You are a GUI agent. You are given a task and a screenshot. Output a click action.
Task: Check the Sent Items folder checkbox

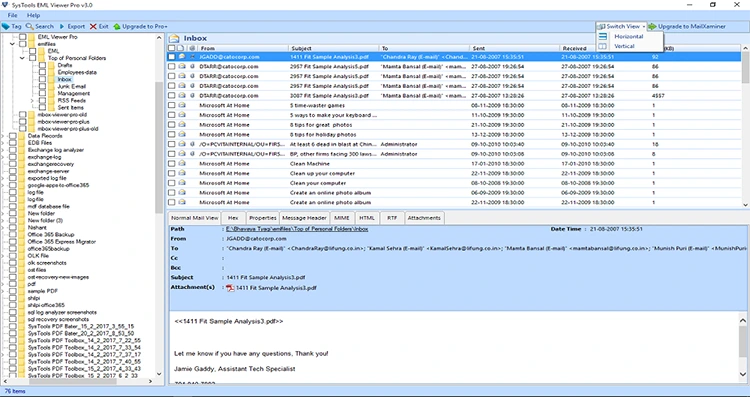coord(43,108)
